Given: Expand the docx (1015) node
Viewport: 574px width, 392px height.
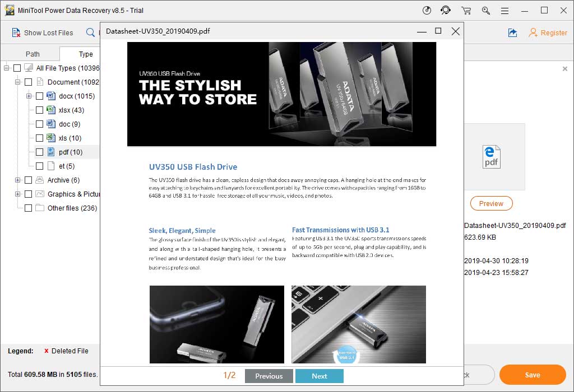Looking at the screenshot, I should click(29, 96).
